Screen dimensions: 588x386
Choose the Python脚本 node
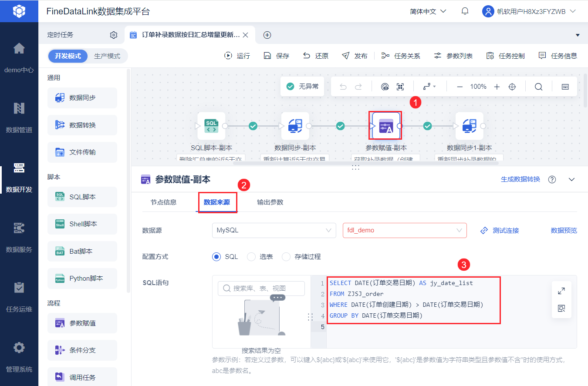[82, 279]
